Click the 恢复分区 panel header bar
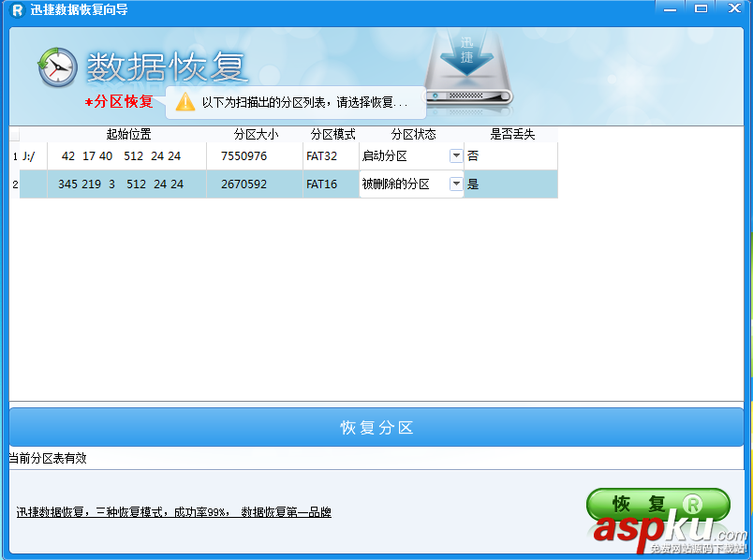The width and height of the screenshot is (753, 560). [x=376, y=427]
